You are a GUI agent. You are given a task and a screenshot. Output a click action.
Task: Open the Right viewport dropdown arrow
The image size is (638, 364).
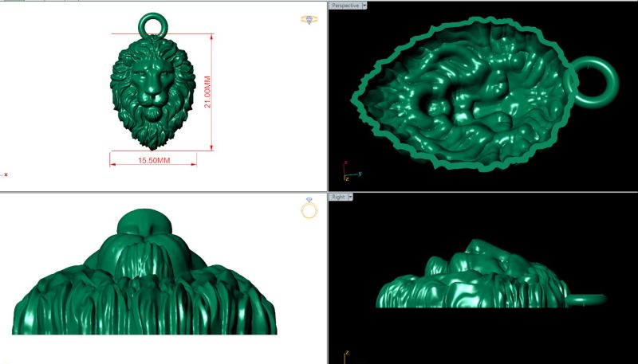pyautogui.click(x=351, y=197)
